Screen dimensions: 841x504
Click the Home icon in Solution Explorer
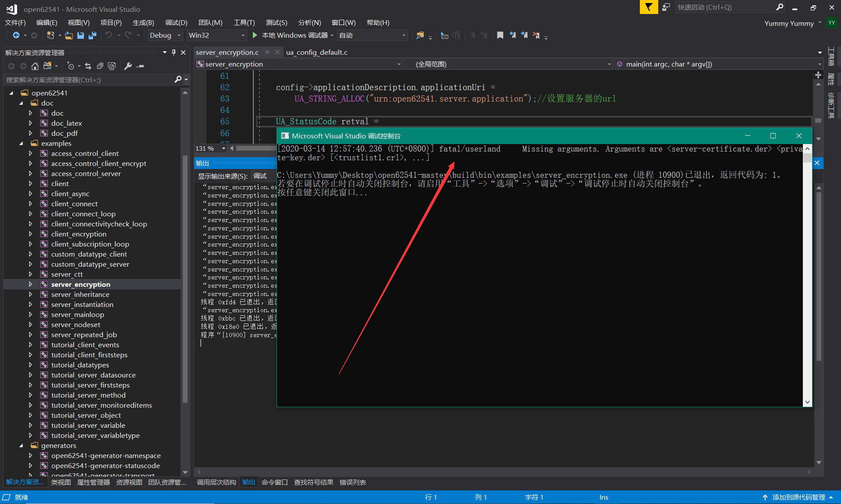[35, 66]
